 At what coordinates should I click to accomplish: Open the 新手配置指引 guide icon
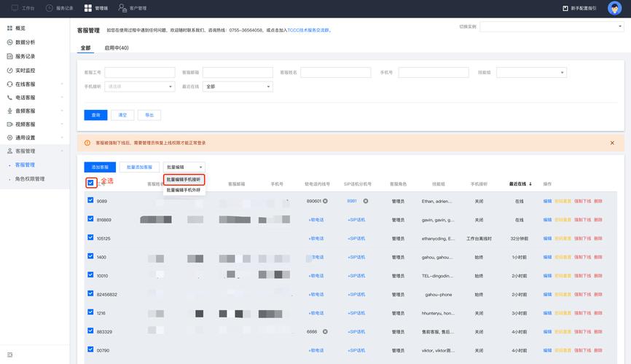565,8
